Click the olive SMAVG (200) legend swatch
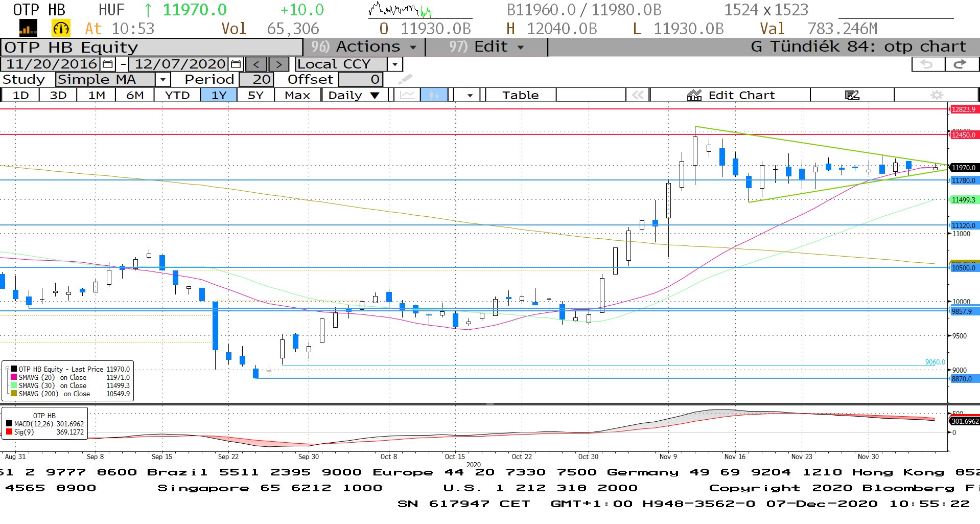The height and width of the screenshot is (524, 980). 14,394
